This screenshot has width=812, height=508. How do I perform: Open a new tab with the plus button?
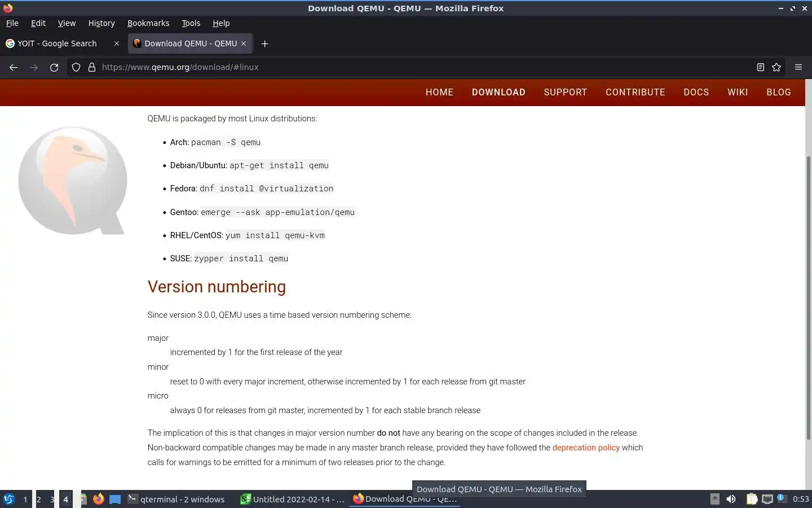264,43
